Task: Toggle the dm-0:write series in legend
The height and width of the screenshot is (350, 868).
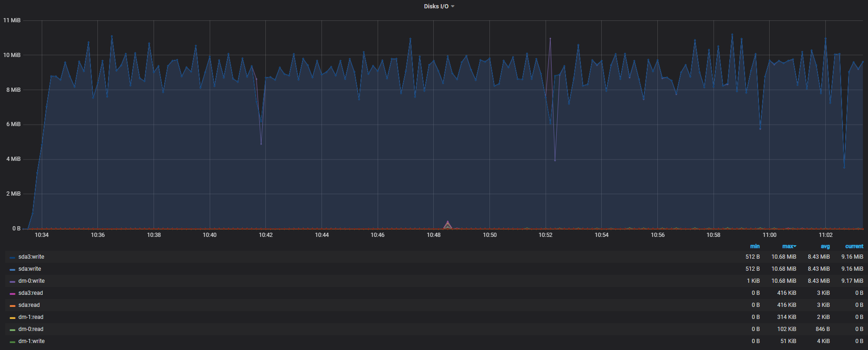Action: pyautogui.click(x=32, y=281)
